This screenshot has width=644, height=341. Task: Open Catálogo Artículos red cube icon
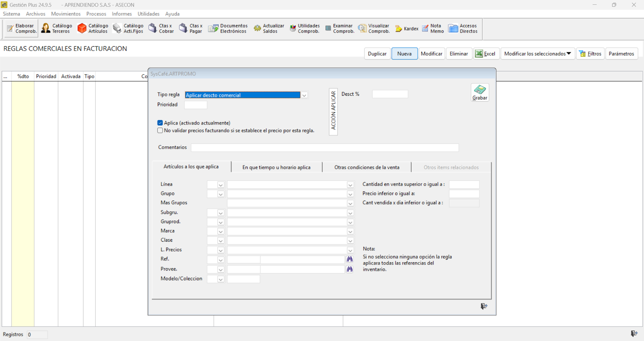point(82,28)
